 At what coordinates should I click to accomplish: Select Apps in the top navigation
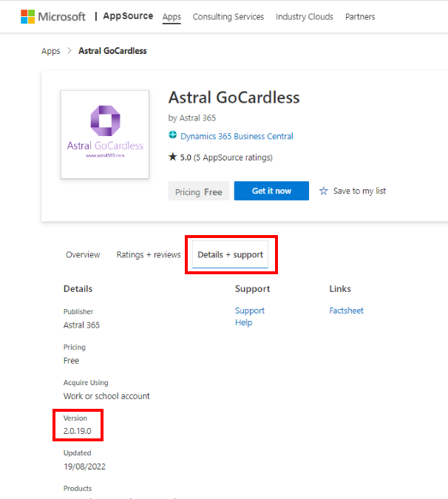point(172,17)
